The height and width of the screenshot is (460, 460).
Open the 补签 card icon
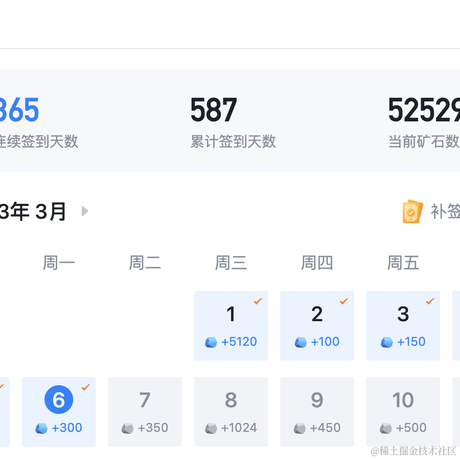(413, 211)
